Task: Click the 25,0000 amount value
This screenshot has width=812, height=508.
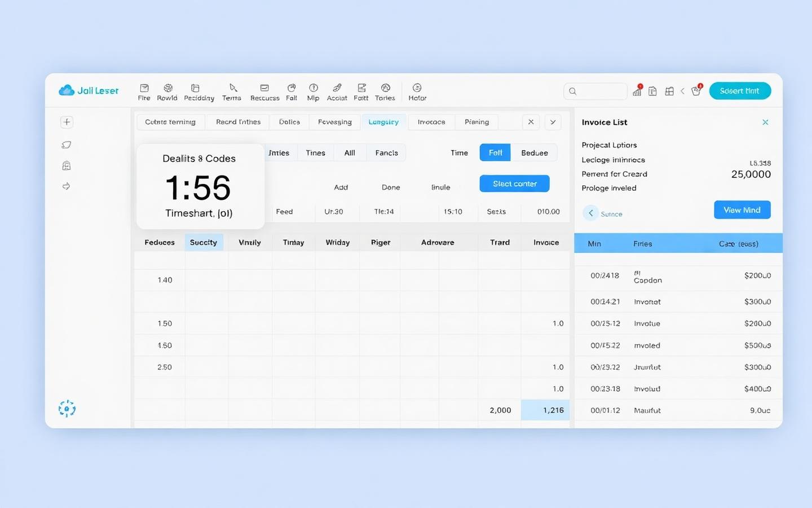Action: (751, 174)
